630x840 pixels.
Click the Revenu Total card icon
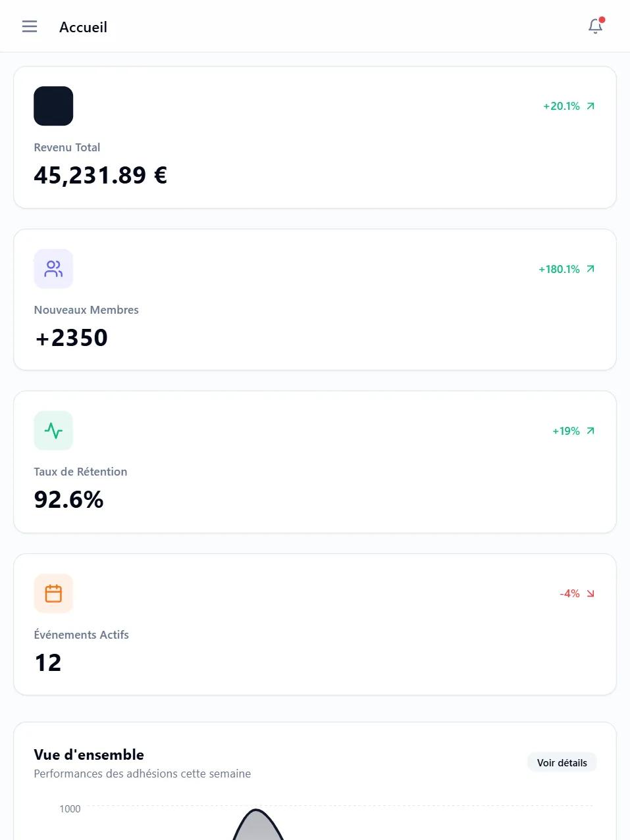pyautogui.click(x=53, y=105)
